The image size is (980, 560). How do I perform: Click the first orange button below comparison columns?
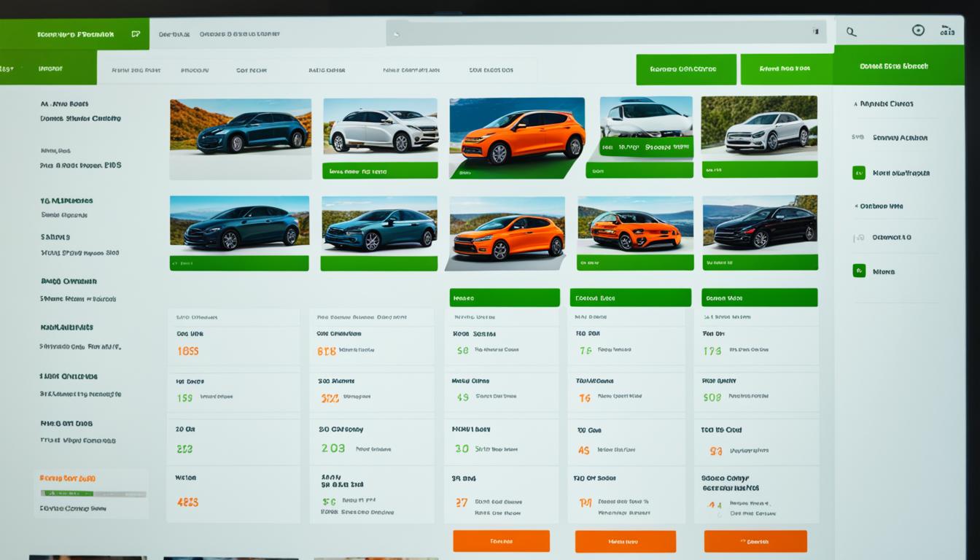tap(501, 541)
